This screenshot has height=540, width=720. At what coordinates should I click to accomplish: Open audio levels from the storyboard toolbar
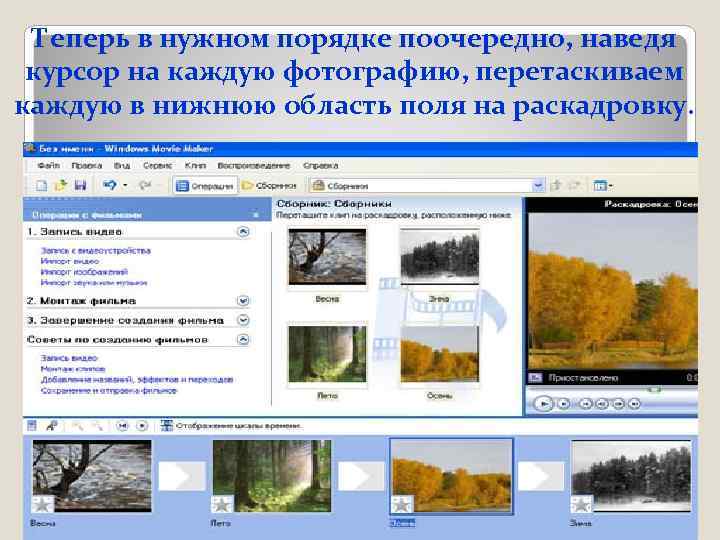32,426
